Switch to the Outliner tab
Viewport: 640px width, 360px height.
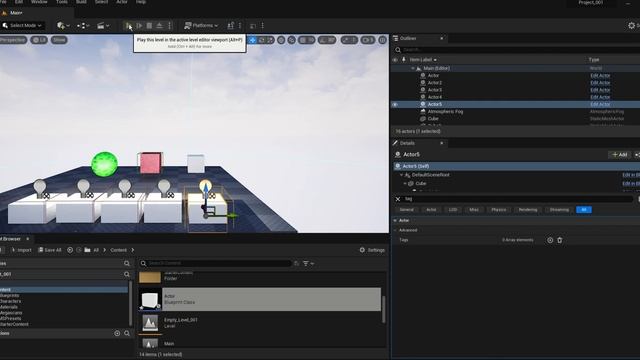(408, 38)
